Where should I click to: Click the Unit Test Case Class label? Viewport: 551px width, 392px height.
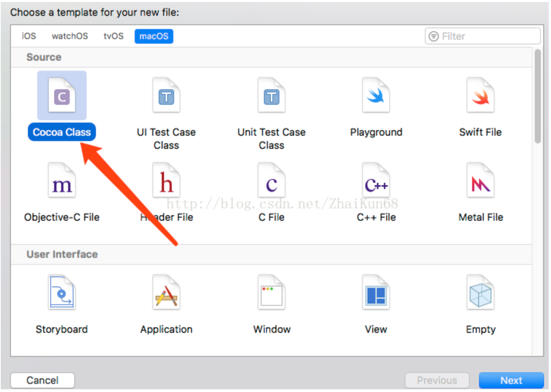tap(272, 139)
